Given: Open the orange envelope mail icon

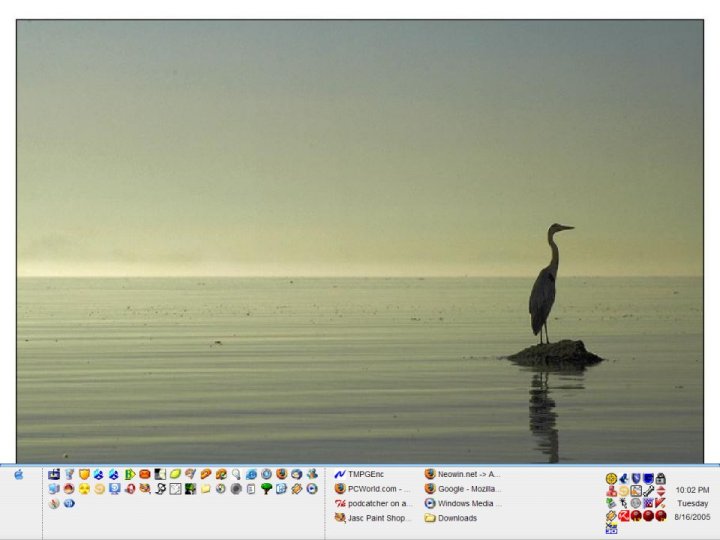Looking at the screenshot, I should tap(145, 474).
